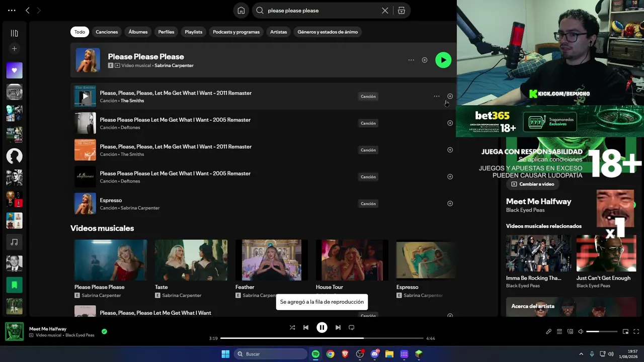Open Liked Songs heart playlist in sidebar
The height and width of the screenshot is (362, 644).
pyautogui.click(x=14, y=70)
